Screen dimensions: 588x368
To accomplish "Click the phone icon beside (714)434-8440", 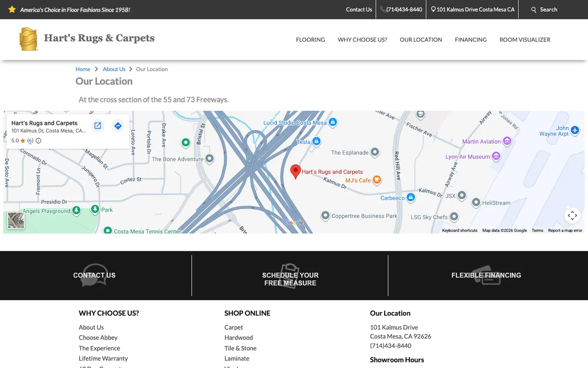I will (x=383, y=9).
